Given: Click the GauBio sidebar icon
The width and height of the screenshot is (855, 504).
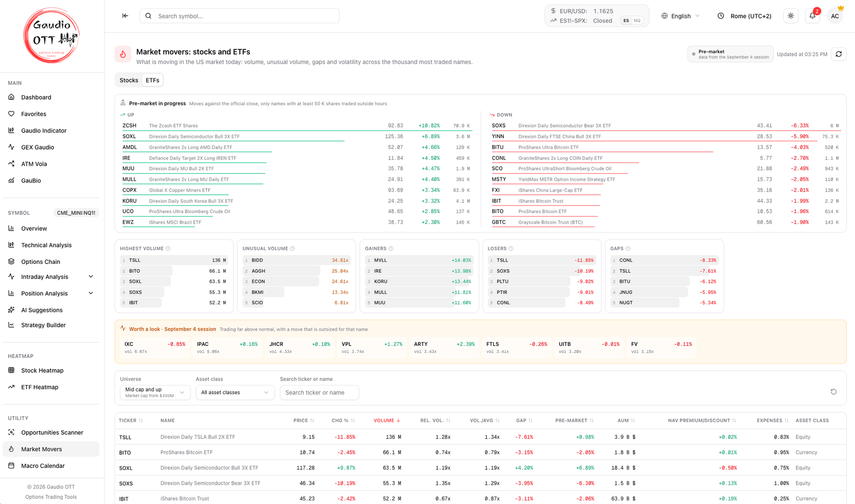Looking at the screenshot, I should pyautogui.click(x=12, y=181).
